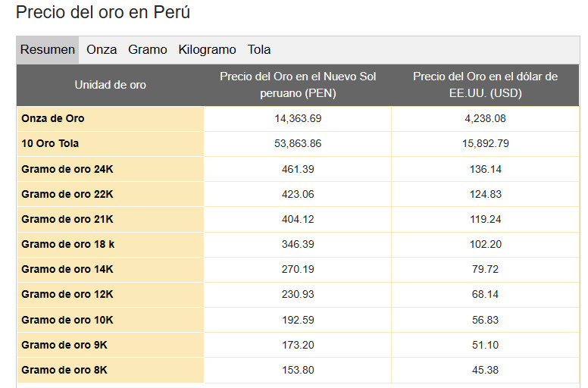Click the 14,363.69 PEN price cell
588x388 pixels.
click(x=298, y=119)
